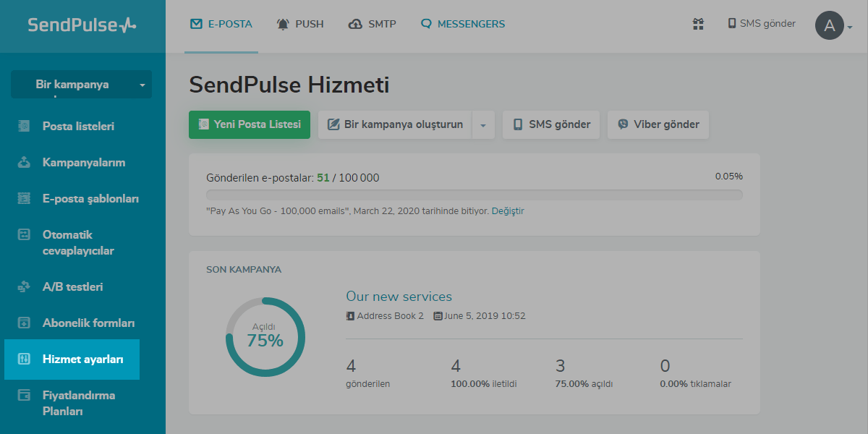
Task: Expand the Bir kampanya sidebar dropdown
Action: coord(142,85)
